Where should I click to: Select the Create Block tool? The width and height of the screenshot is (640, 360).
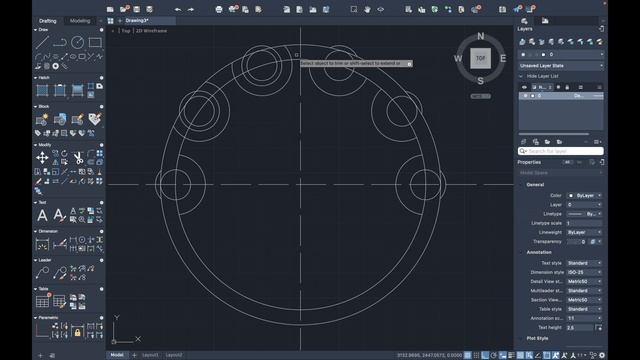pos(42,119)
